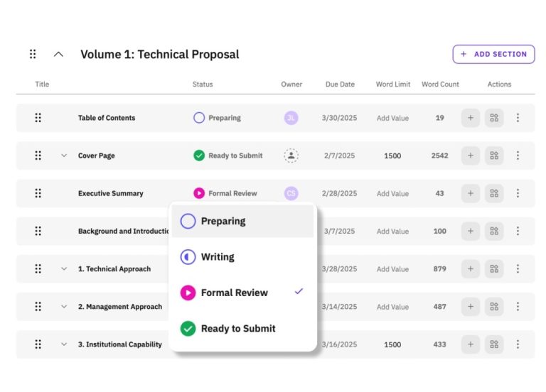Image resolution: width=546 pixels, height=392 pixels.
Task: Open status dropdown for Table of Contents
Action: tap(218, 118)
